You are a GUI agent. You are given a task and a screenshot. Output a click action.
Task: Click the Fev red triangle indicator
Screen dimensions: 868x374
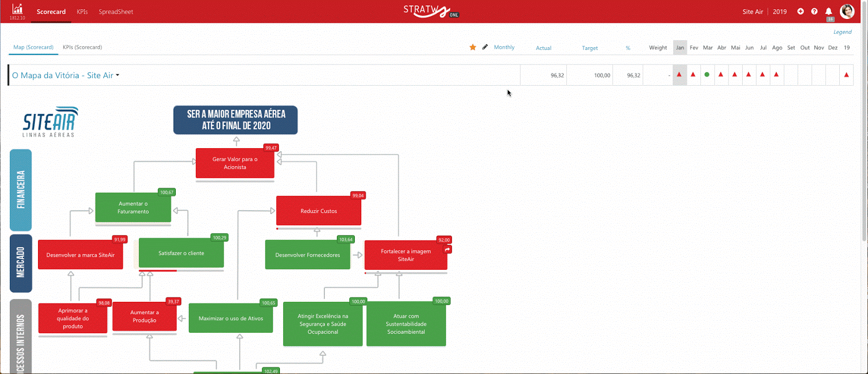coord(693,74)
